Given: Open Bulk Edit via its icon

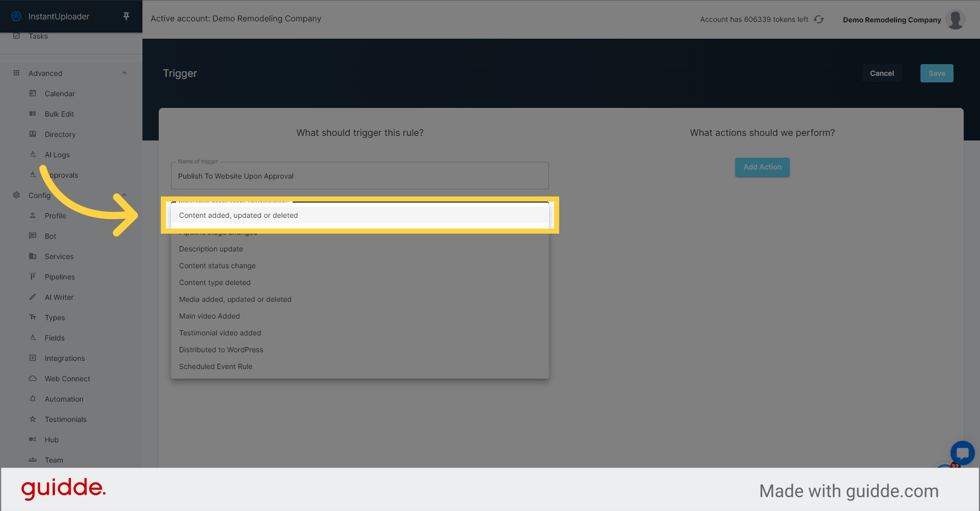Looking at the screenshot, I should pyautogui.click(x=33, y=113).
